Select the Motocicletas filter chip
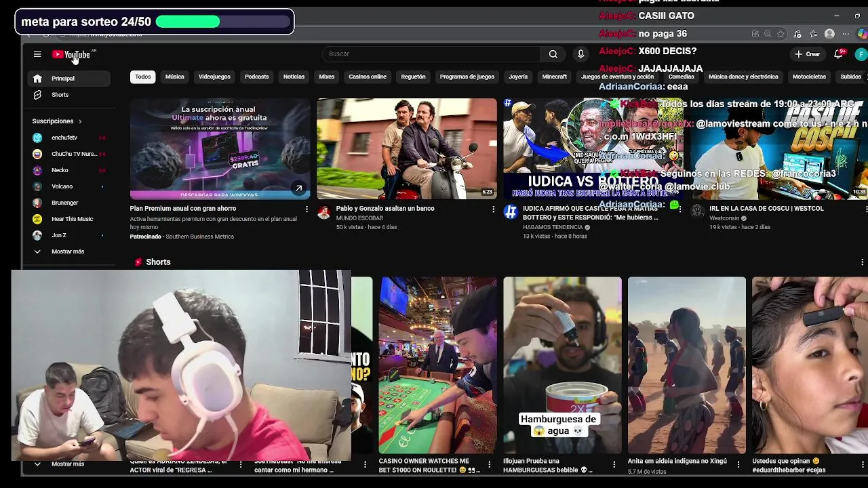 [x=809, y=77]
